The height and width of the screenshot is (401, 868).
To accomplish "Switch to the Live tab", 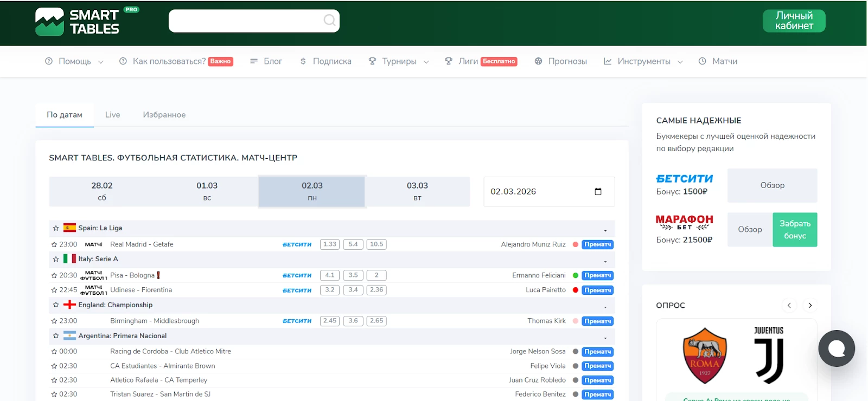I will (x=112, y=115).
